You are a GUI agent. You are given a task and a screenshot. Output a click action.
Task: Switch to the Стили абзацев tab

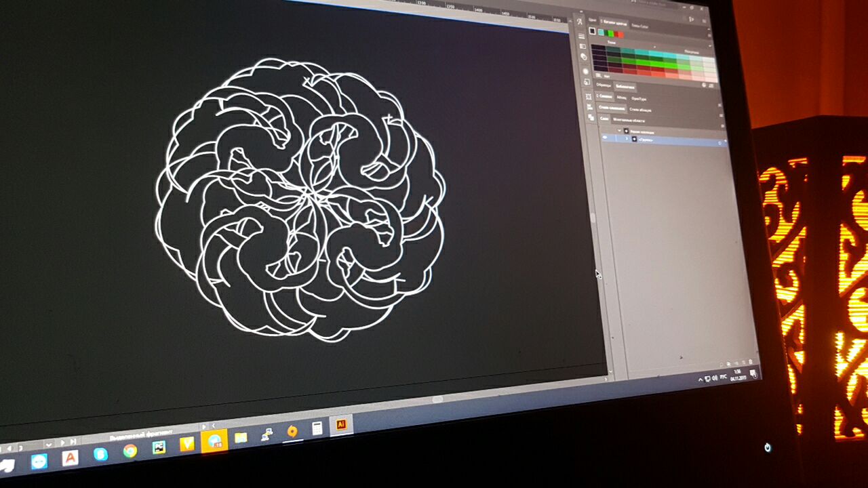pos(640,110)
